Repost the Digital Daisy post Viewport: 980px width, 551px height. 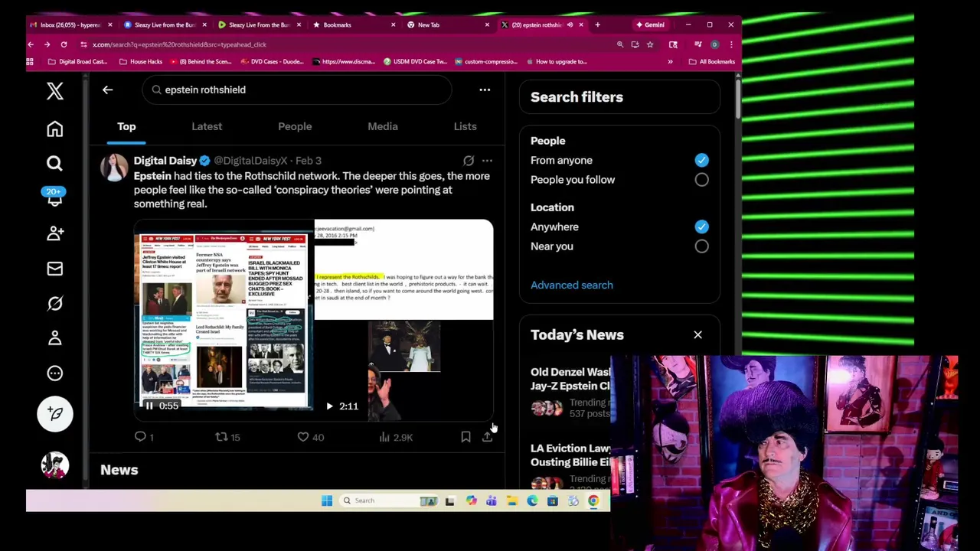227,437
